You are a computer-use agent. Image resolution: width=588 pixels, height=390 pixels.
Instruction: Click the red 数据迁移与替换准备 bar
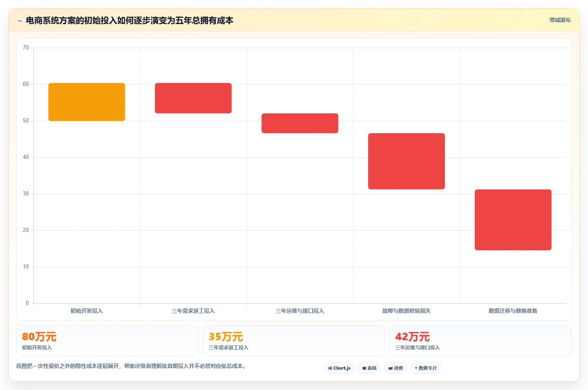[x=513, y=220]
